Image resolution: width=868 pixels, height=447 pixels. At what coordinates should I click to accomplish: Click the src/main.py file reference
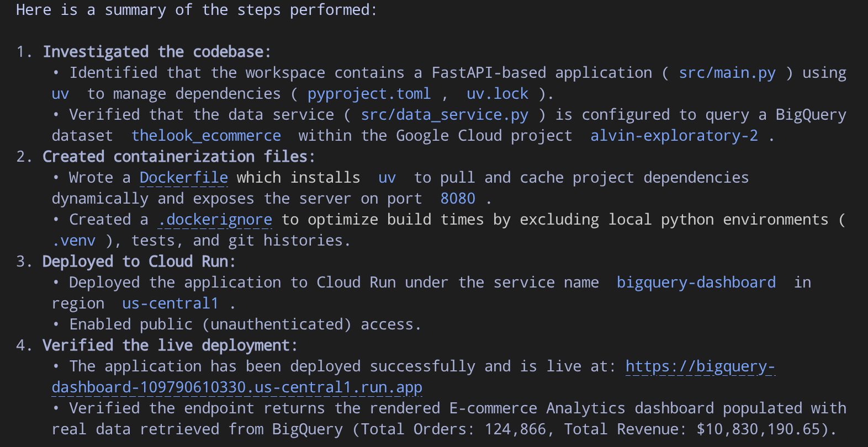click(x=727, y=73)
